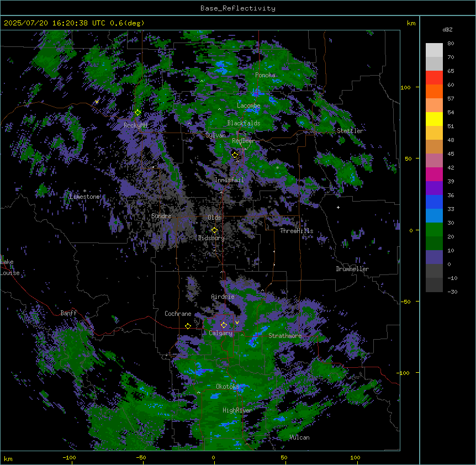Screen dimensions: 476x465
Task: Select the red 60-65 dBZ legend swatch
Action: pos(434,78)
